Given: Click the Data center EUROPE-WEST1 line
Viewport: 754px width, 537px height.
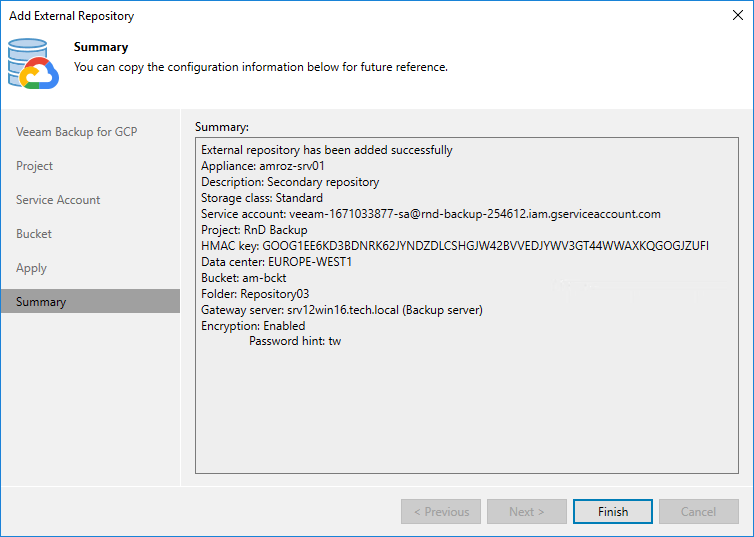Looking at the screenshot, I should [x=276, y=262].
